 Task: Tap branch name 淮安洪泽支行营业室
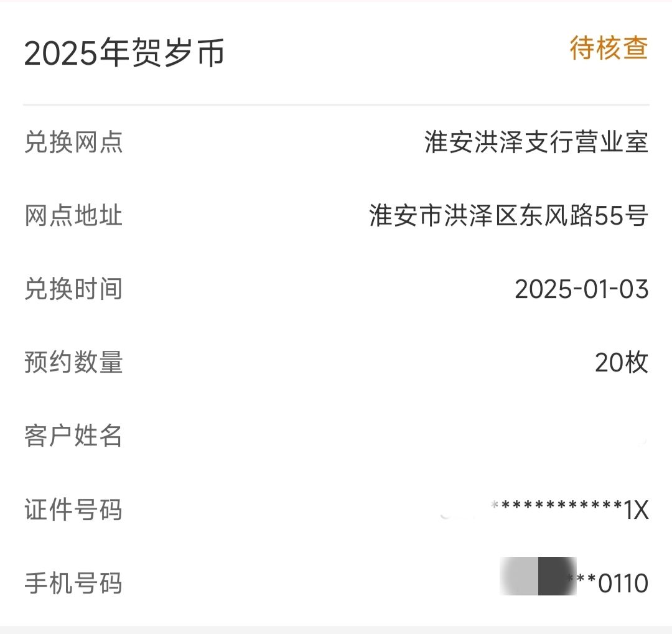536,142
